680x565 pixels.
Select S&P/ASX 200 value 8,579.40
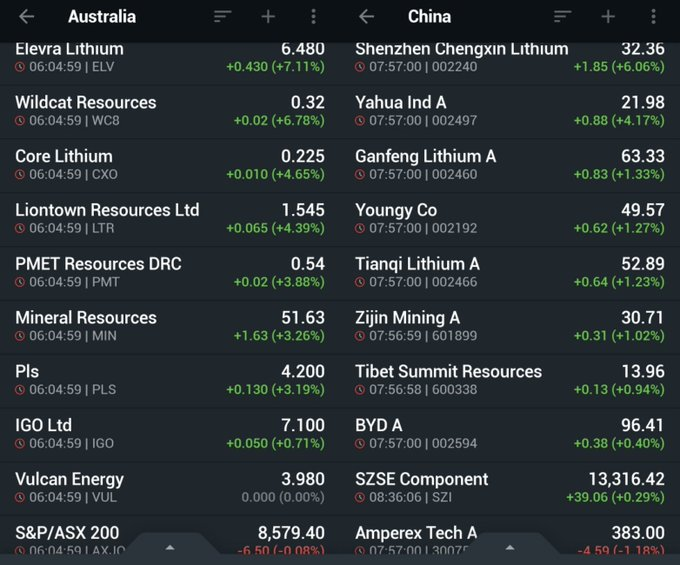click(x=291, y=533)
